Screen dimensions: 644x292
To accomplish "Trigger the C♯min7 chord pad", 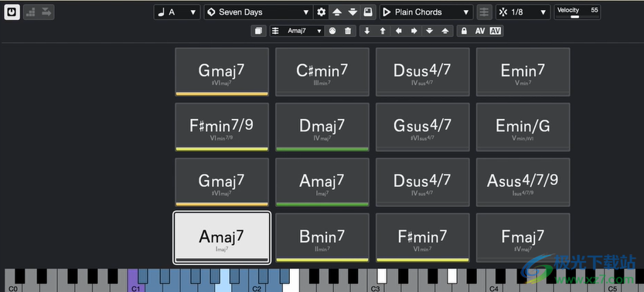I will 322,72.
